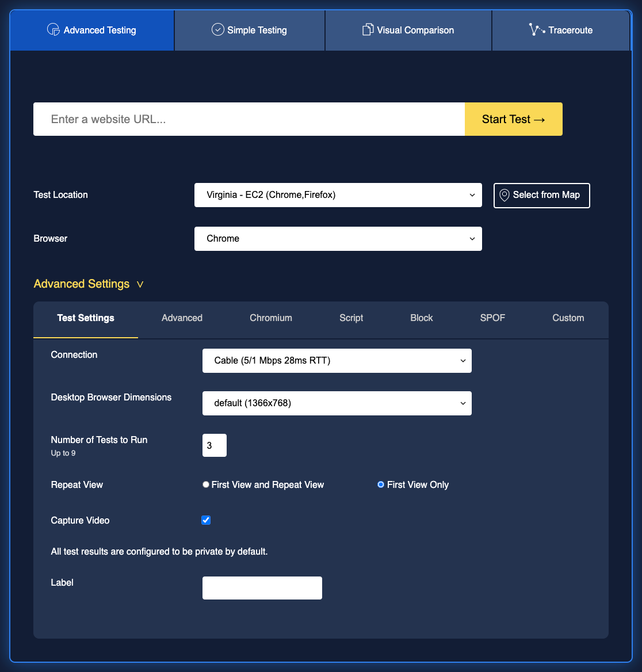Switch to the Chromium tab
Screen dimensions: 642x672
(x=270, y=318)
